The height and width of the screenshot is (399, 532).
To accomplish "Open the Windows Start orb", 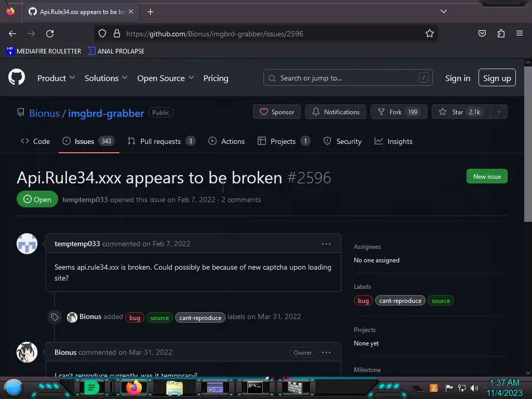I will 14,388.
